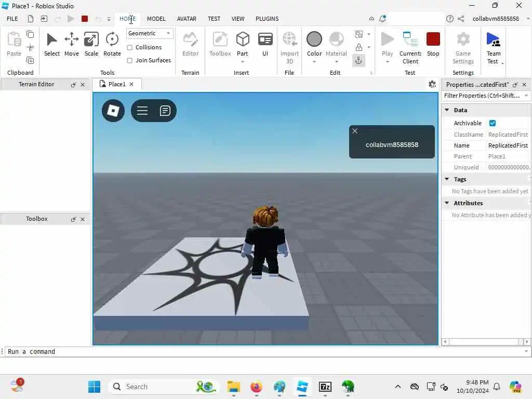
Task: Close the Place1 tab
Action: (x=131, y=84)
